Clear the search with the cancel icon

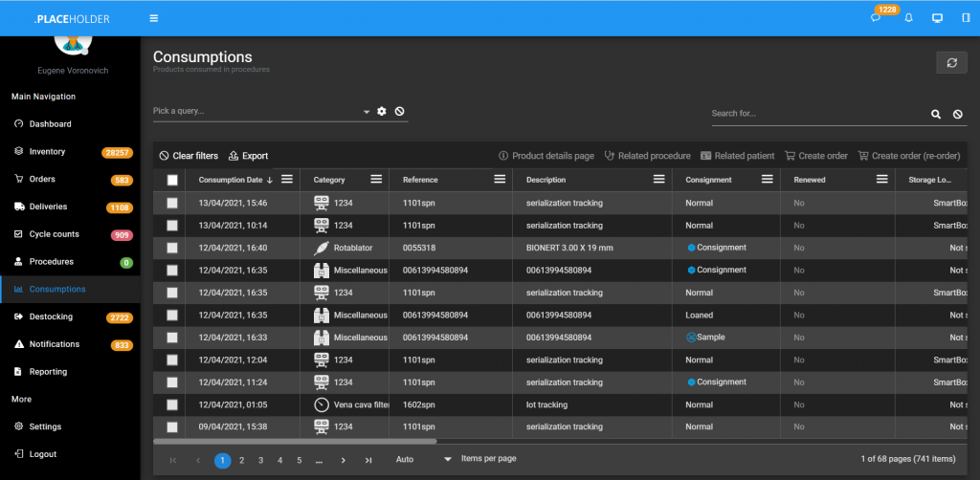point(958,114)
